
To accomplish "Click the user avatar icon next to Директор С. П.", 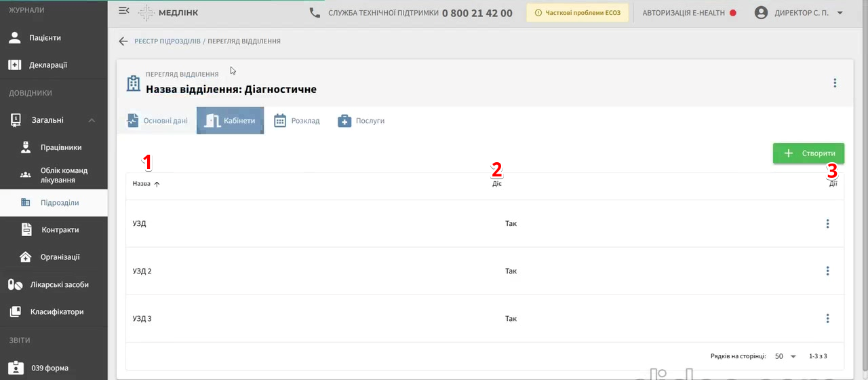I will point(761,13).
